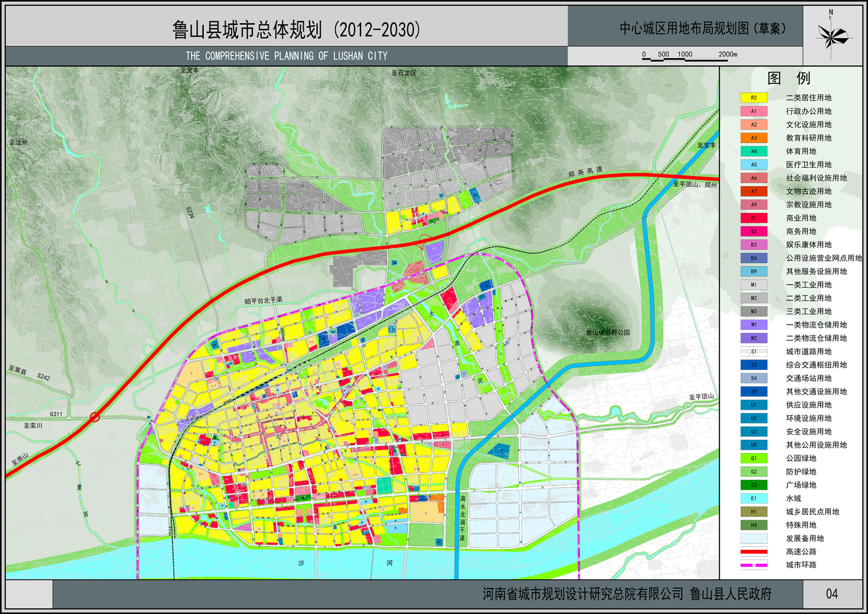
Task: Click the A1 pink legend swatch
Action: pos(753,111)
